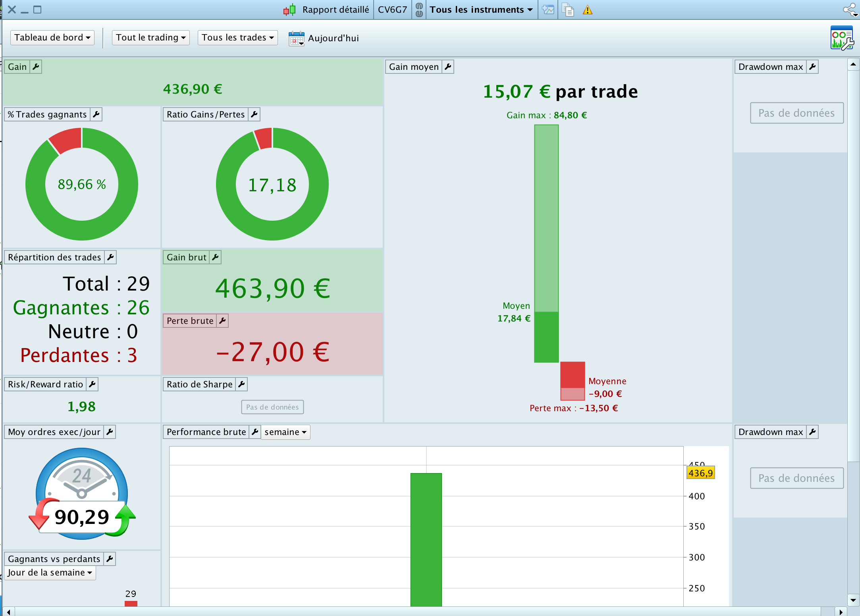The image size is (860, 616).
Task: Open the semaine period dropdown
Action: coord(285,432)
